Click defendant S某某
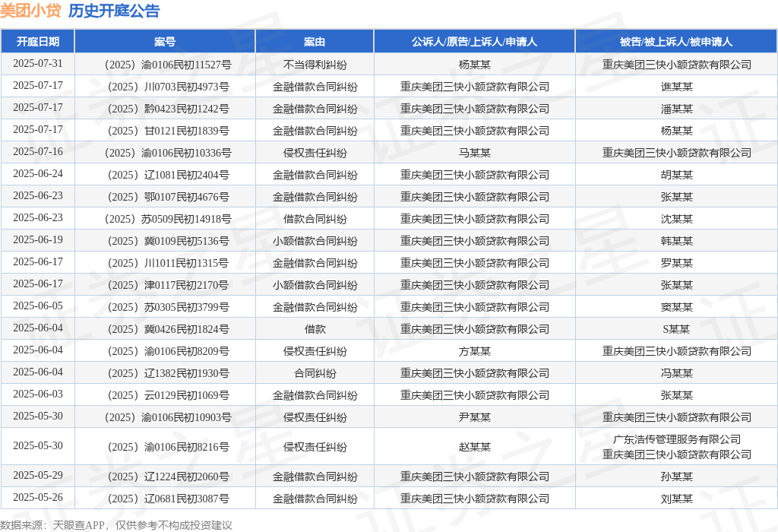This screenshot has width=778, height=532. tap(676, 329)
